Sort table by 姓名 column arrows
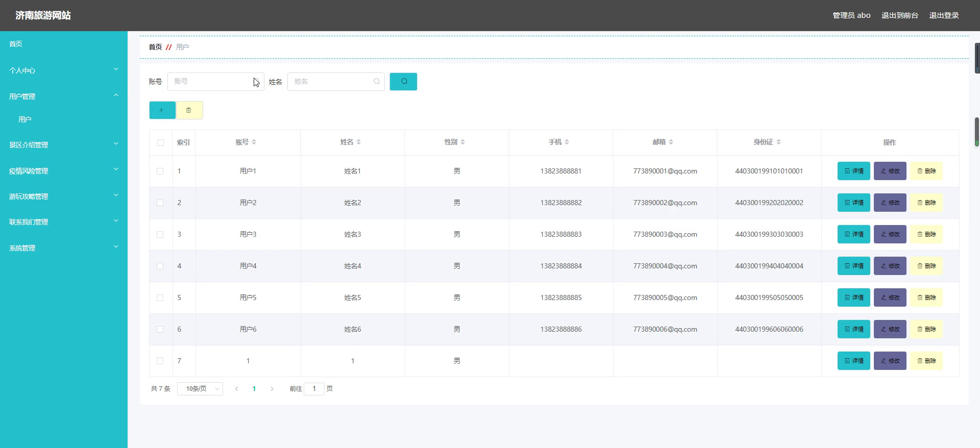 [x=358, y=142]
